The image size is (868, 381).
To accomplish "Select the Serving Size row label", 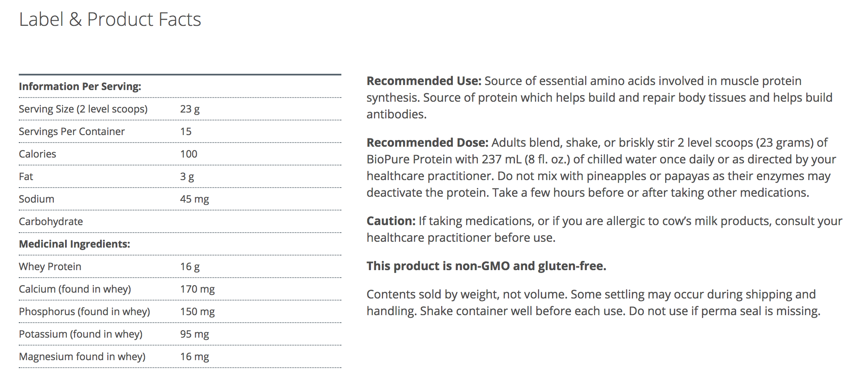I will click(x=83, y=109).
